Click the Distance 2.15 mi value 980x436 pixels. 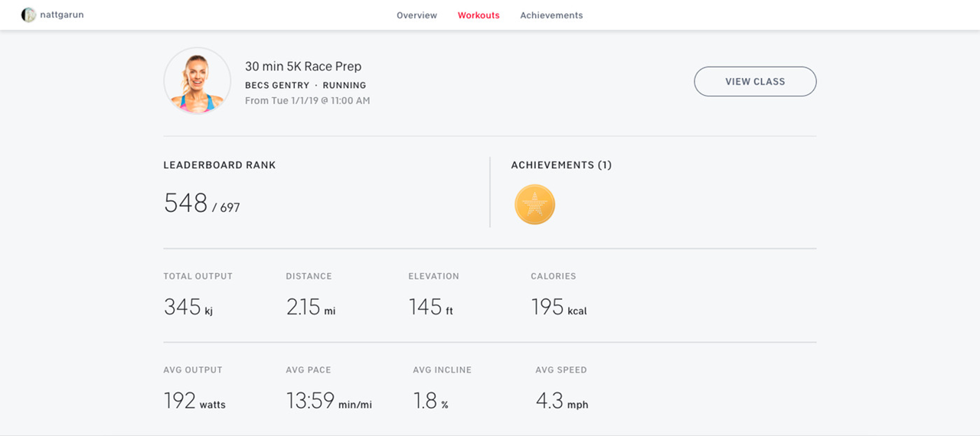click(311, 307)
